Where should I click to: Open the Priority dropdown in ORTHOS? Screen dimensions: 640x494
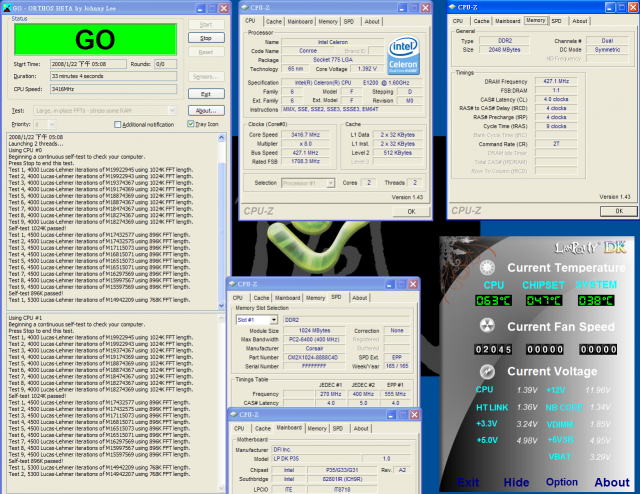click(52, 125)
